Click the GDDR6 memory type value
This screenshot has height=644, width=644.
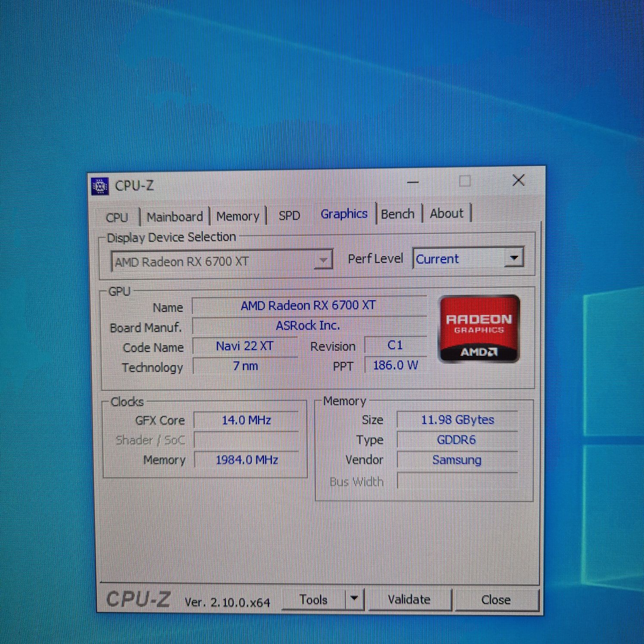tap(456, 440)
